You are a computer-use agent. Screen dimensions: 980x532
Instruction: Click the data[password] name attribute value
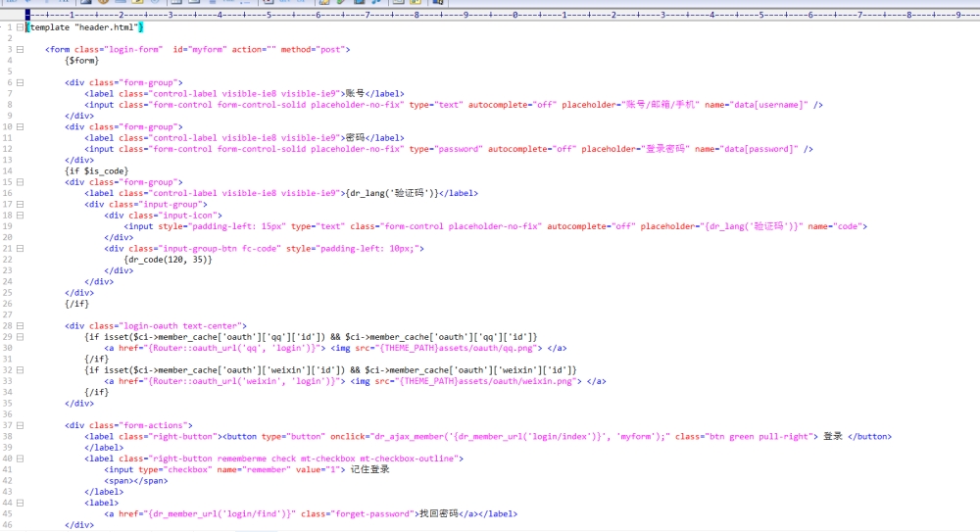tap(759, 149)
